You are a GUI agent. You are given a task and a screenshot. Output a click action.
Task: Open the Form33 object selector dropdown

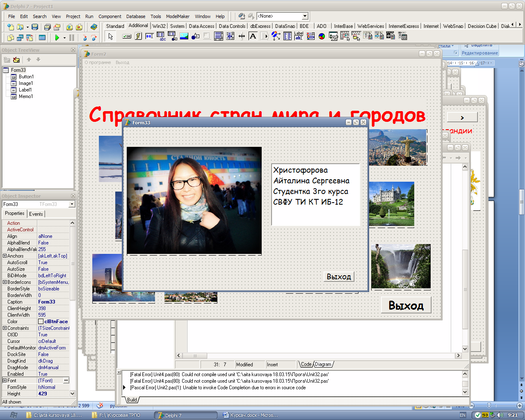[72, 204]
